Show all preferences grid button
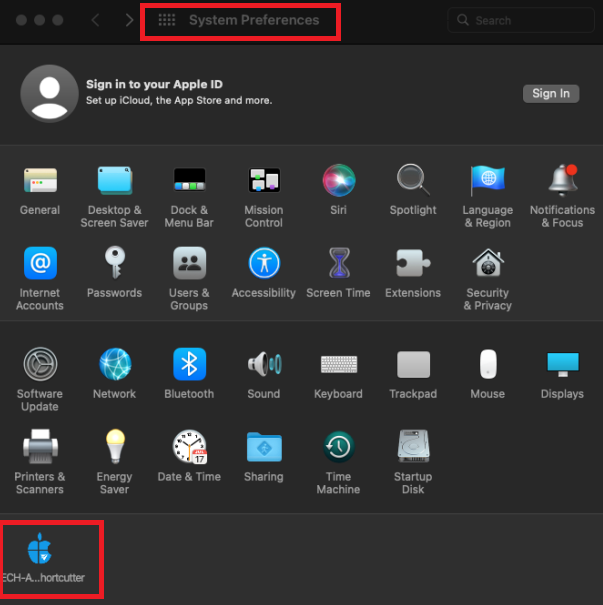Image resolution: width=603 pixels, height=605 pixels. point(167,20)
